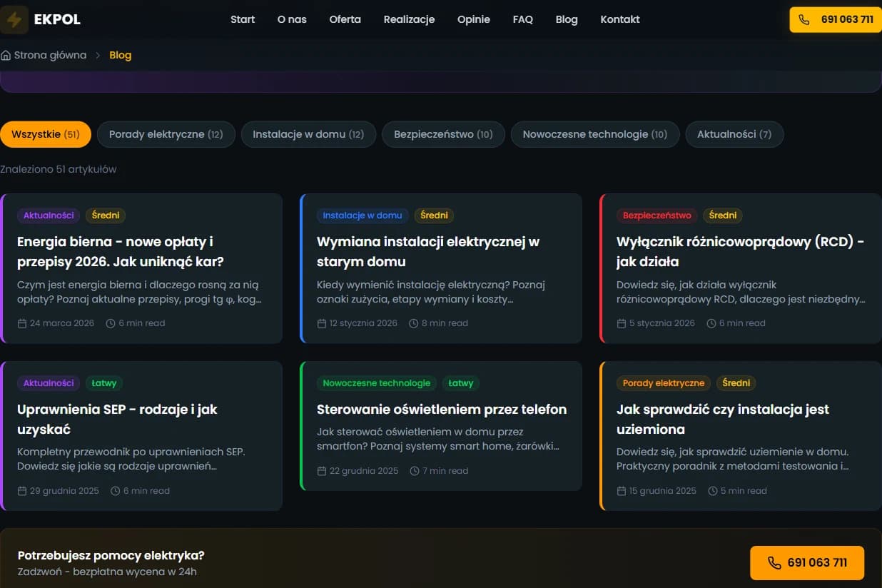This screenshot has width=882, height=588.
Task: Open the FAQ page from the navigation
Action: (x=523, y=19)
